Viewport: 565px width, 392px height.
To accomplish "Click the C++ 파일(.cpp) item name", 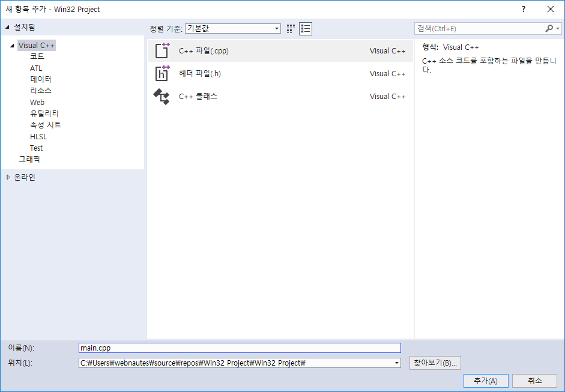I will (x=204, y=51).
